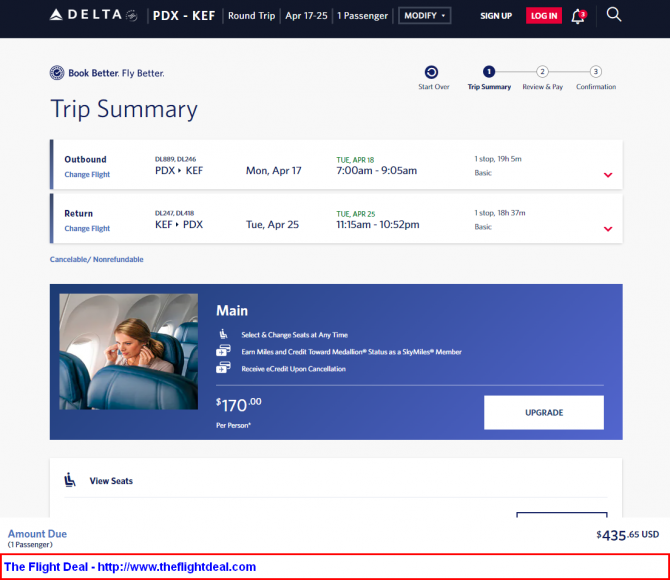Click the seat icon next to Select & Change Seats
The image size is (670, 580).
pyautogui.click(x=223, y=334)
